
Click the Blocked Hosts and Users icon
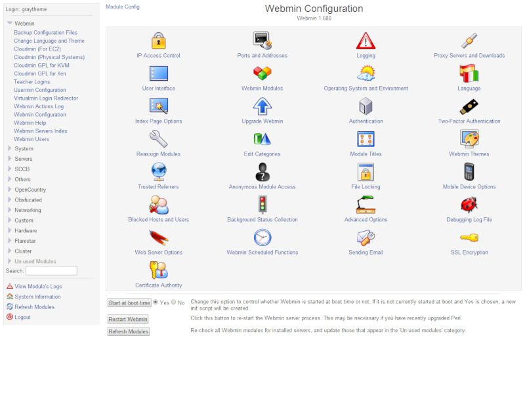click(x=158, y=205)
